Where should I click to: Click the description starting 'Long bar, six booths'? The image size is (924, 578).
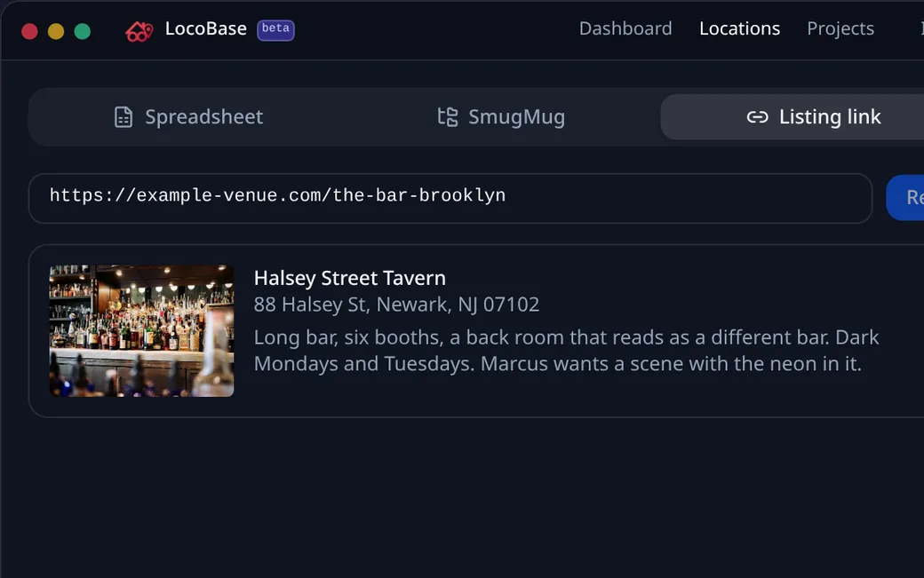566,350
